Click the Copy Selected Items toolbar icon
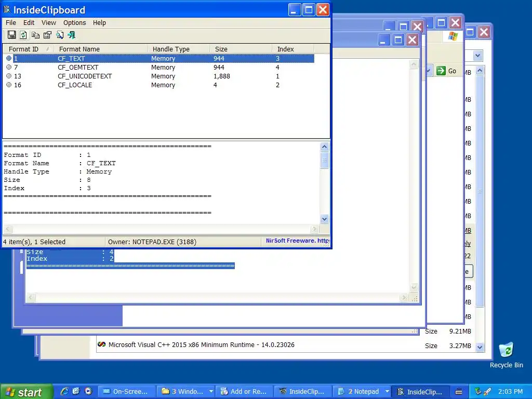The image size is (532, 399). [35, 35]
